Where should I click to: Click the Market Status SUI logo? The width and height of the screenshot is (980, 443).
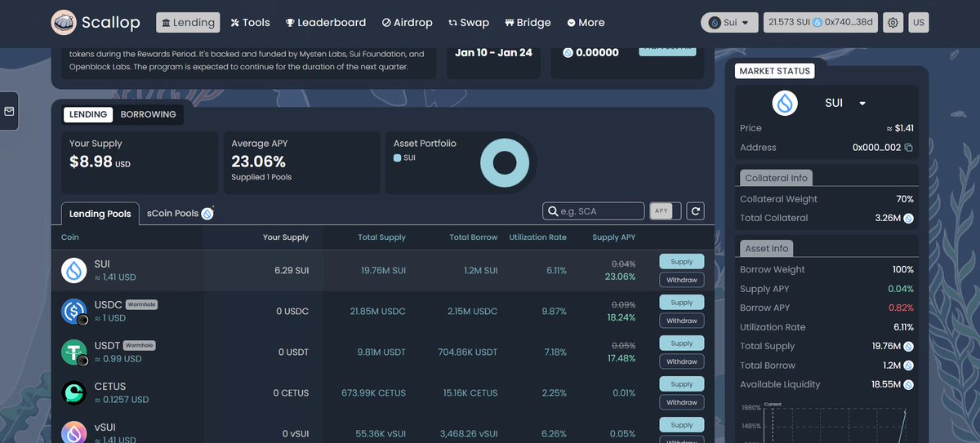[x=785, y=104]
